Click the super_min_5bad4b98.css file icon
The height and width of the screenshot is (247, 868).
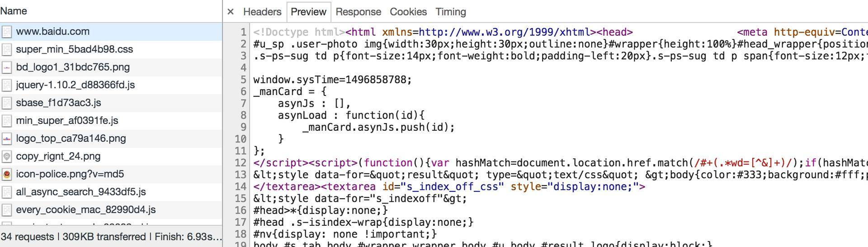click(7, 49)
